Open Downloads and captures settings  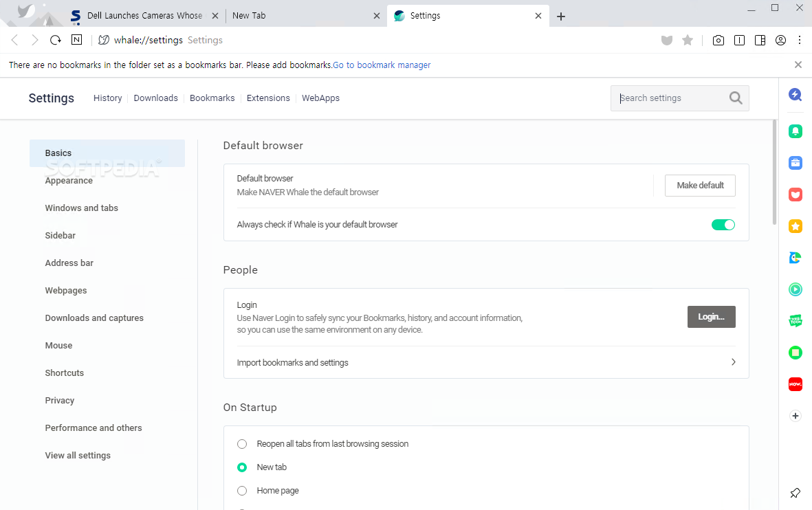point(94,318)
